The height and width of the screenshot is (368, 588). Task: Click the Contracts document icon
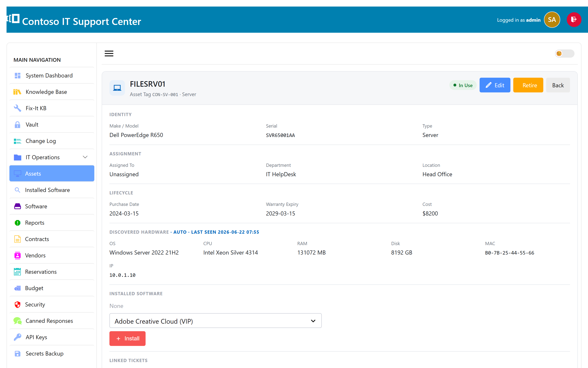18,239
